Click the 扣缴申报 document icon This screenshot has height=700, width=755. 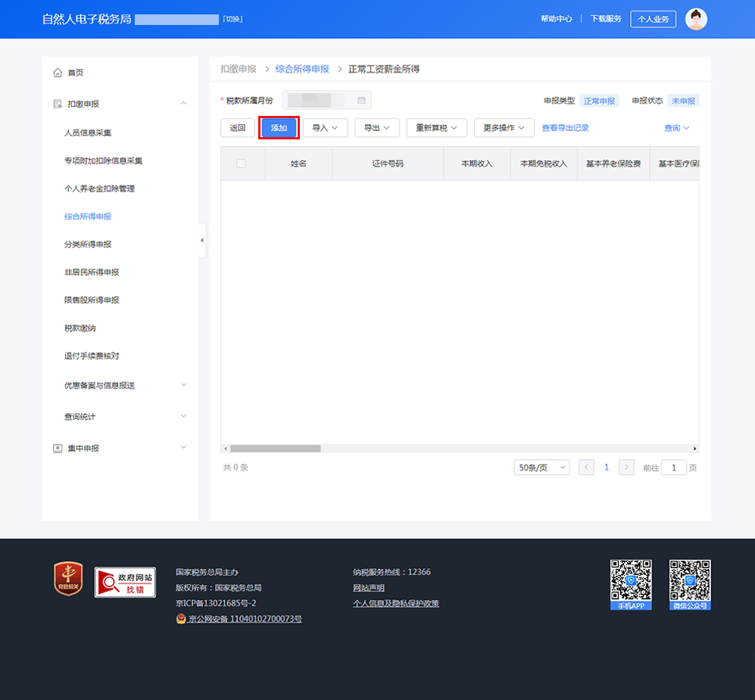click(58, 104)
